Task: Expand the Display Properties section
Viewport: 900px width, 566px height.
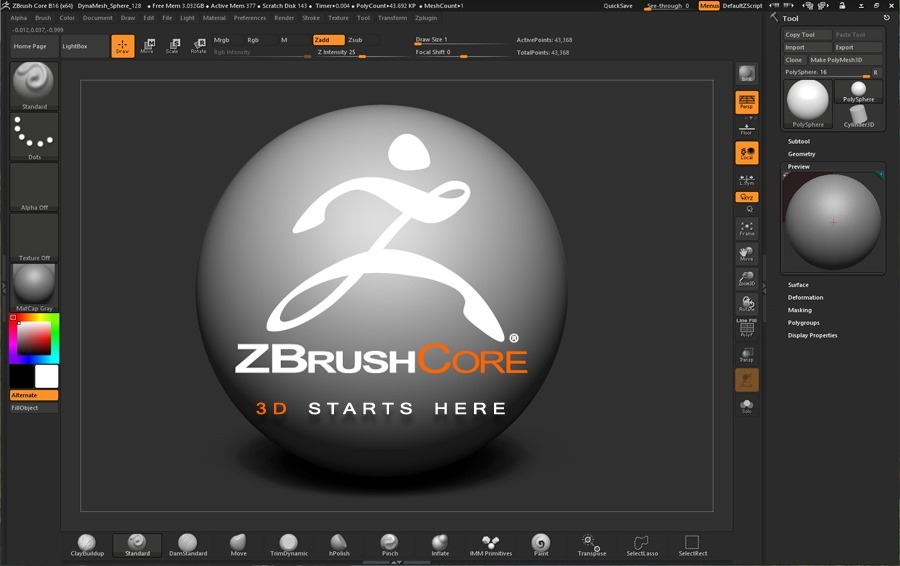Action: (x=812, y=335)
